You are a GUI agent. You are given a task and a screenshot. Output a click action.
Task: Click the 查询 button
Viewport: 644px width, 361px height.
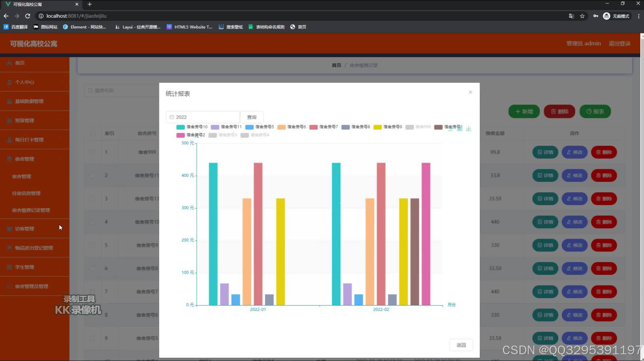[x=252, y=117]
